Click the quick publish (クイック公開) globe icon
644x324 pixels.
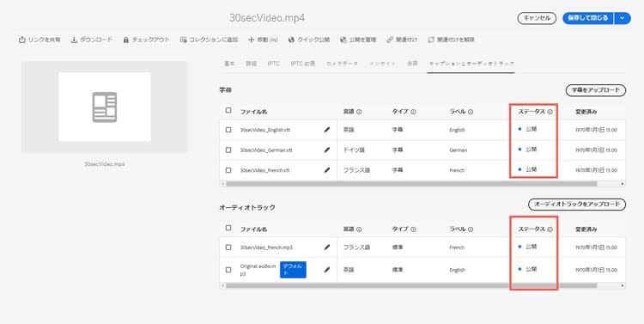(292, 40)
